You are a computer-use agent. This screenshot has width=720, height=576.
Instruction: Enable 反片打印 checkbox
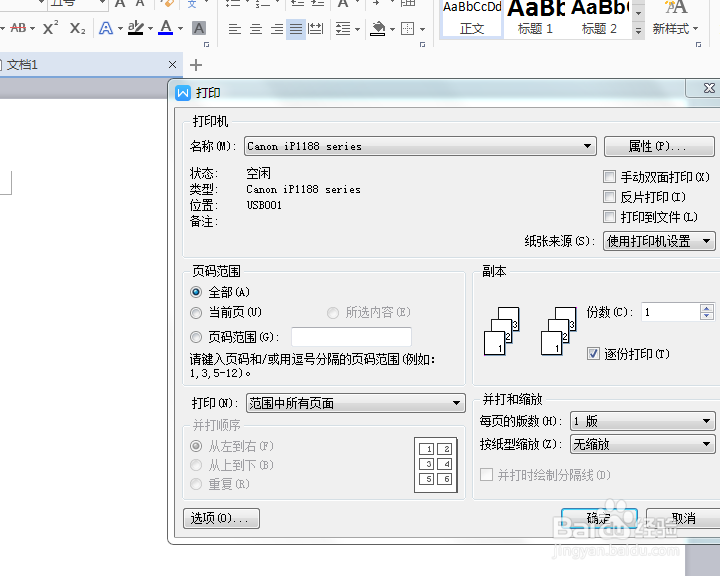(609, 197)
